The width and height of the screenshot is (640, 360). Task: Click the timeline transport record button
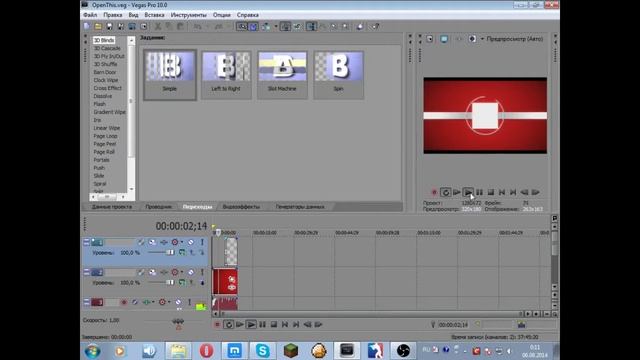(x=217, y=324)
